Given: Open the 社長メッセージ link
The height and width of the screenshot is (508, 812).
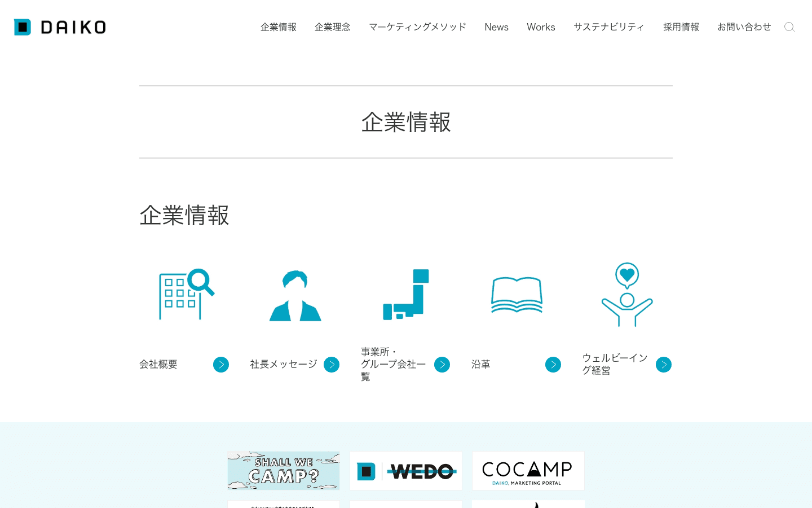Looking at the screenshot, I should click(x=284, y=365).
